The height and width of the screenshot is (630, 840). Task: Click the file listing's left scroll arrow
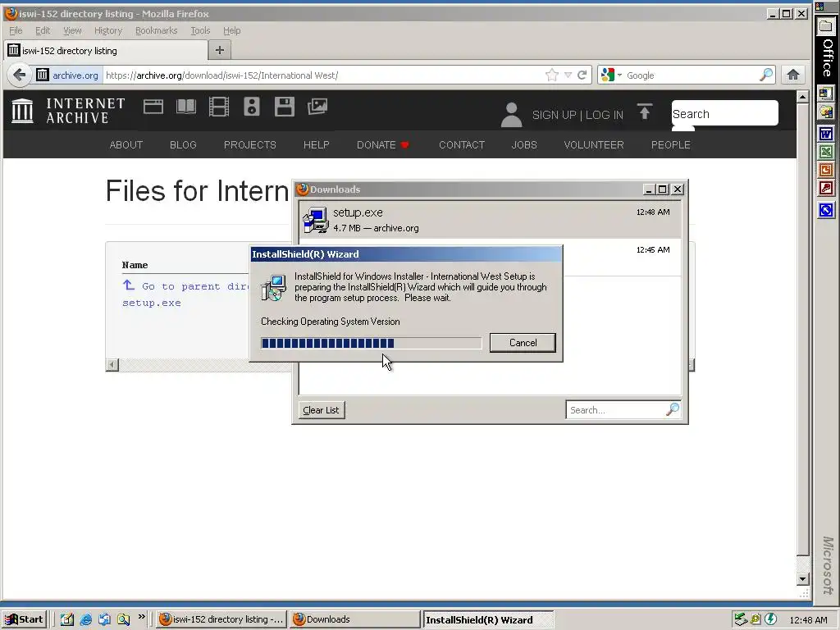tap(112, 365)
